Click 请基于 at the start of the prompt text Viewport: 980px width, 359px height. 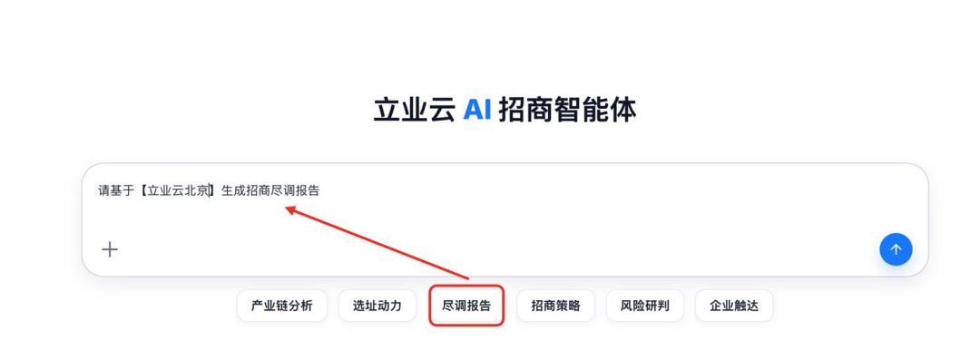[x=116, y=191]
